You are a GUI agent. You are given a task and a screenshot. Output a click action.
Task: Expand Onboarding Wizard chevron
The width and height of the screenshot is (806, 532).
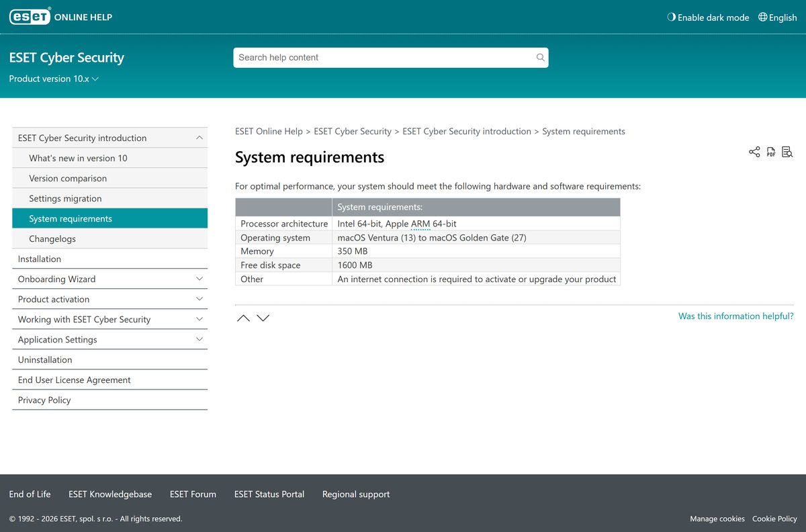(199, 279)
